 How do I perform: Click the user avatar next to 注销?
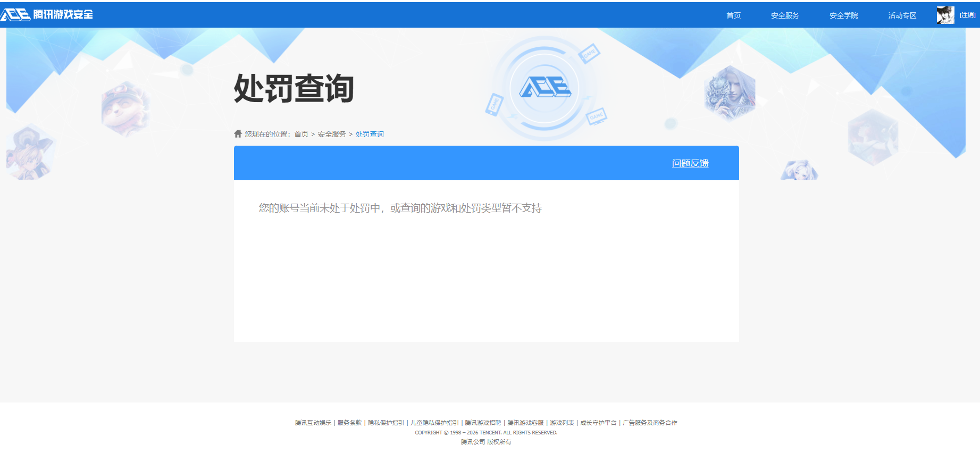coord(945,15)
